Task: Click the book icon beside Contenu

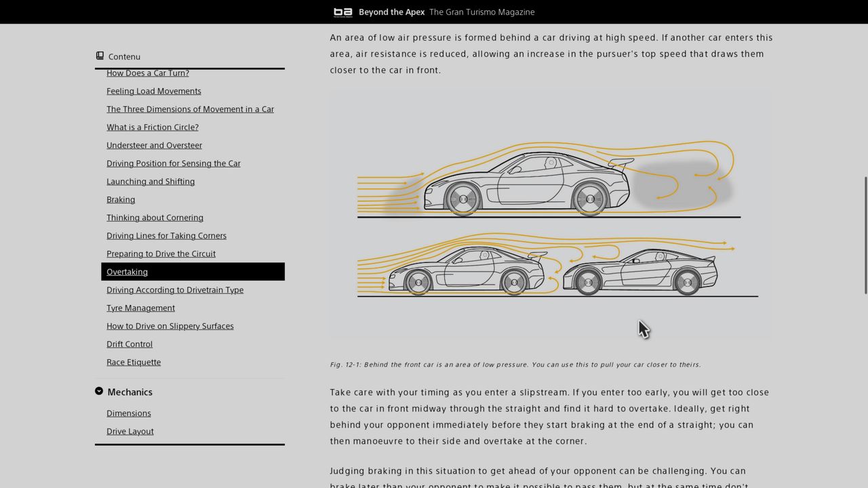Action: tap(100, 56)
